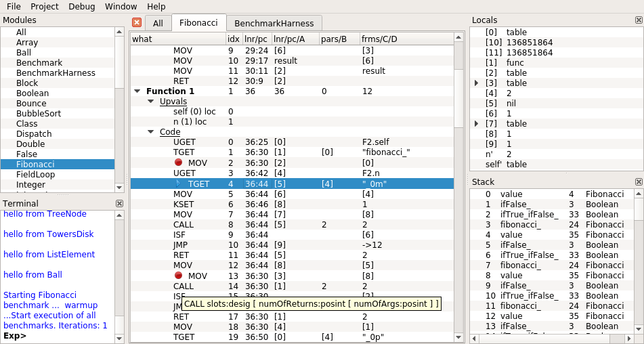Open the Window menu
The height and width of the screenshot is (344, 644).
click(121, 7)
